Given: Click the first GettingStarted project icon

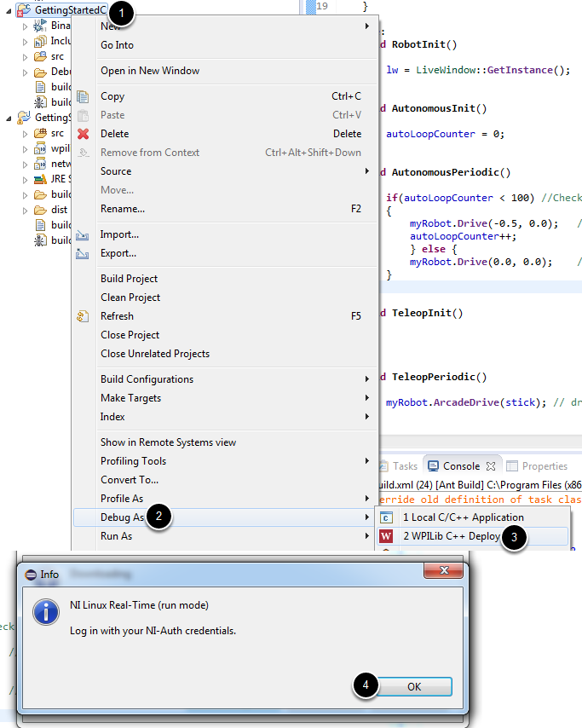Looking at the screenshot, I should pos(24,10).
